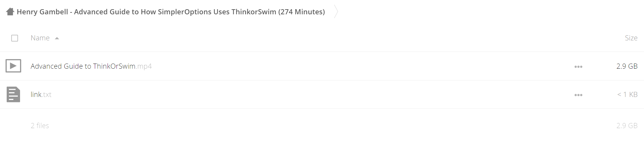Go to the home folder icon

coord(10,12)
